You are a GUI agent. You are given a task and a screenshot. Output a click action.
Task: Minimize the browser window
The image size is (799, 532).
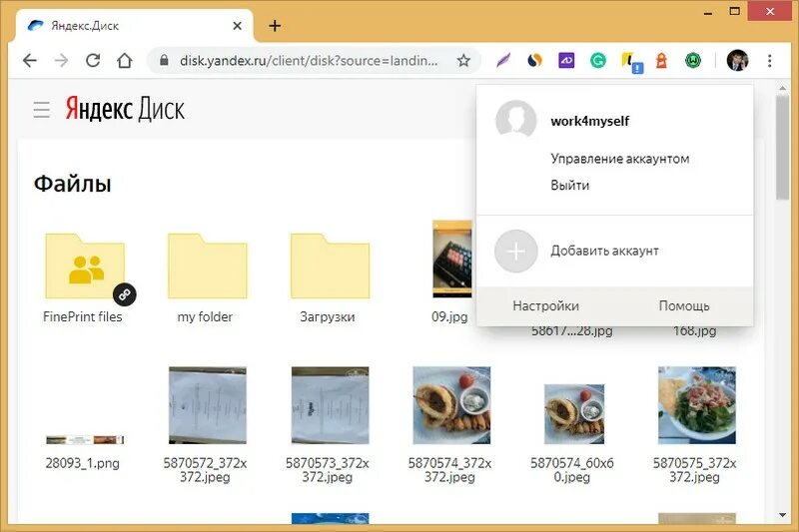pos(708,12)
